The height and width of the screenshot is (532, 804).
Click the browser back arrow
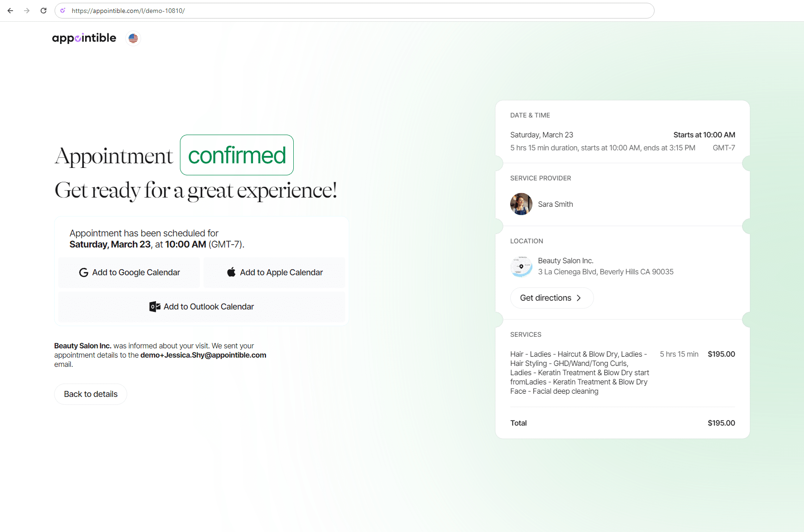pos(10,10)
